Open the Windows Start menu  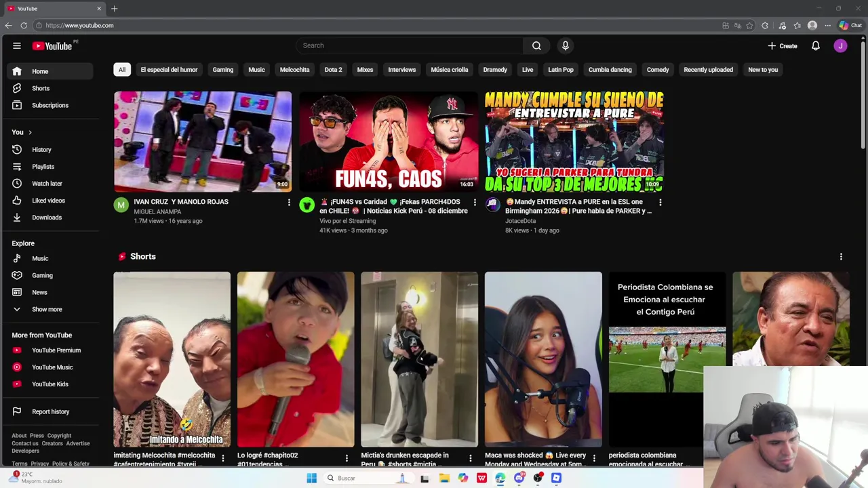click(x=311, y=478)
